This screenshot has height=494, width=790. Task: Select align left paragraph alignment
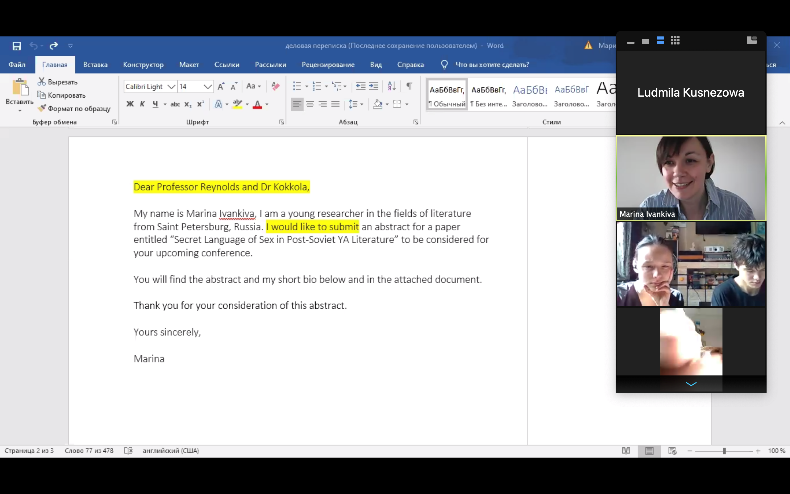tap(297, 104)
